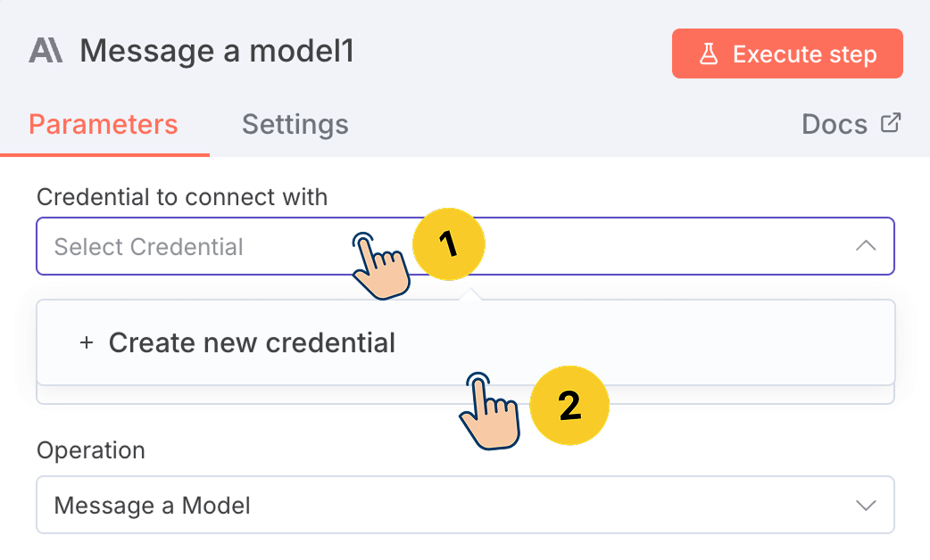This screenshot has height=560, width=930.
Task: Switch to the Settings tab
Action: point(295,124)
